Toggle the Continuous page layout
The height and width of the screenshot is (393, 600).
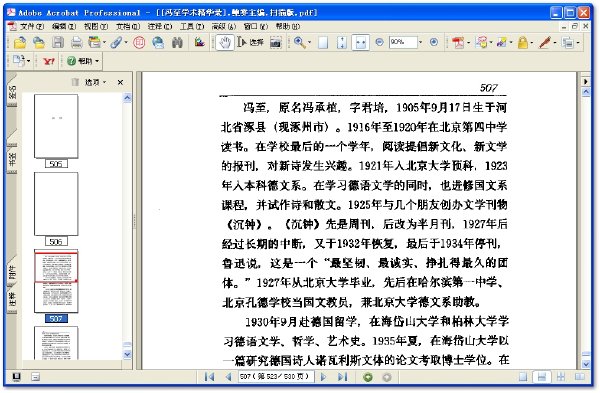point(542,377)
